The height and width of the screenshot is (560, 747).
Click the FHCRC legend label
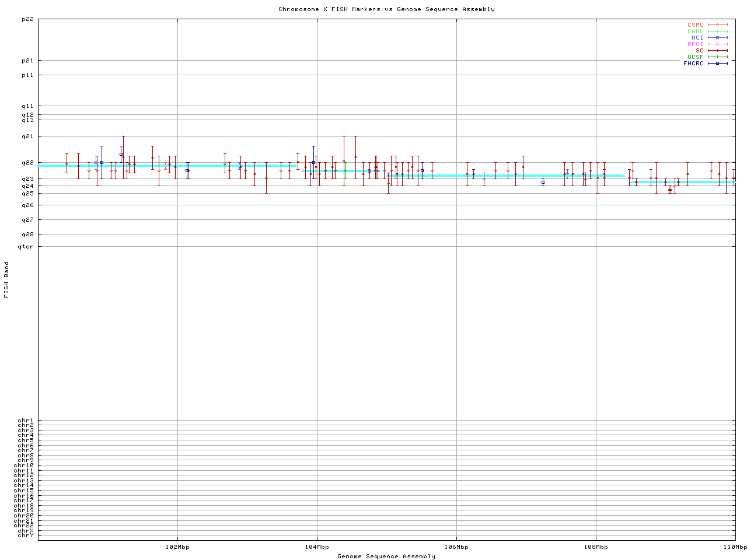pyautogui.click(x=693, y=64)
